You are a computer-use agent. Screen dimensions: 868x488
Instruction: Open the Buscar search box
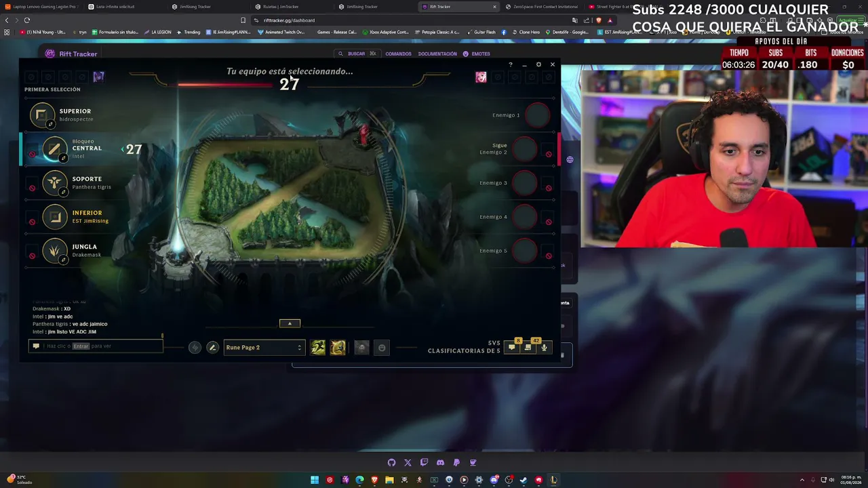(x=357, y=54)
